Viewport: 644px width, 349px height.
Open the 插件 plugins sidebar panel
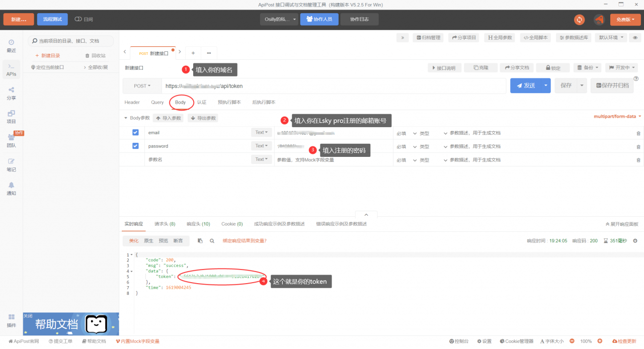pyautogui.click(x=11, y=320)
